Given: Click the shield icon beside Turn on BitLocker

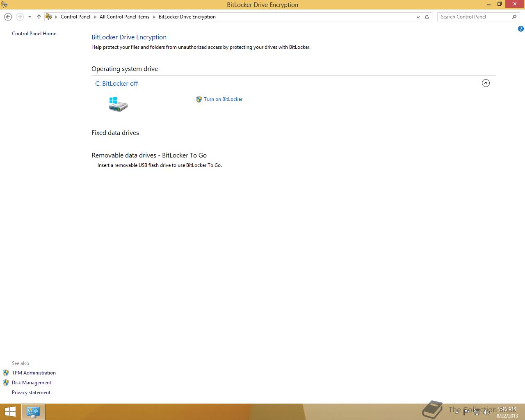Looking at the screenshot, I should click(x=199, y=99).
